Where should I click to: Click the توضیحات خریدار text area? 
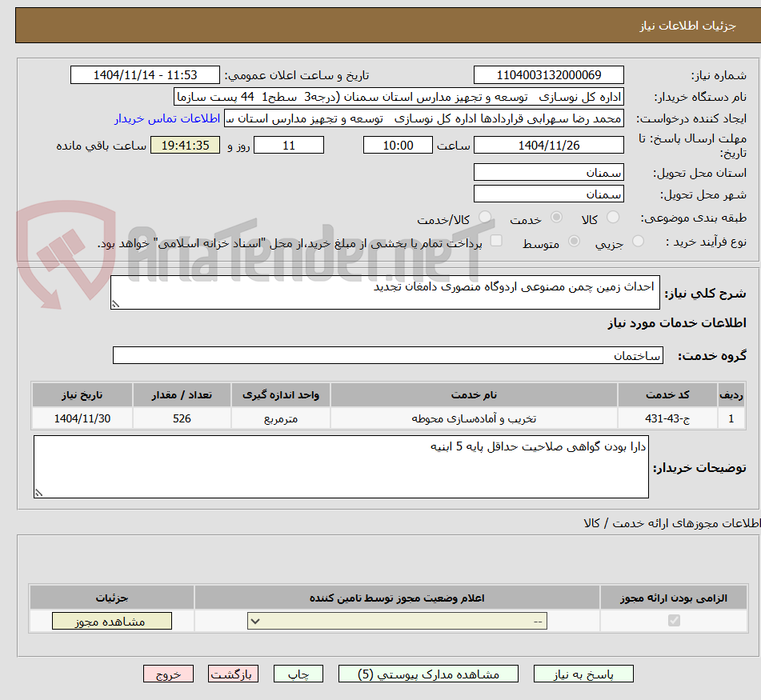click(341, 466)
